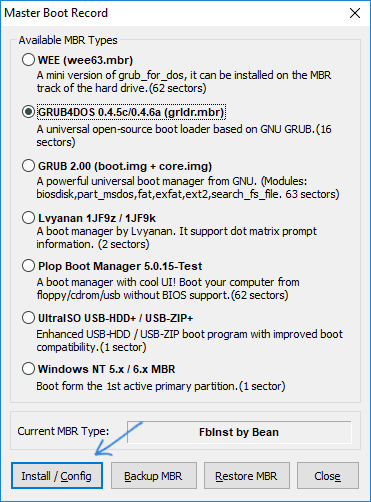This screenshot has height=502, width=371.
Task: Click the Master Boot Record title bar
Action: tap(173, 13)
